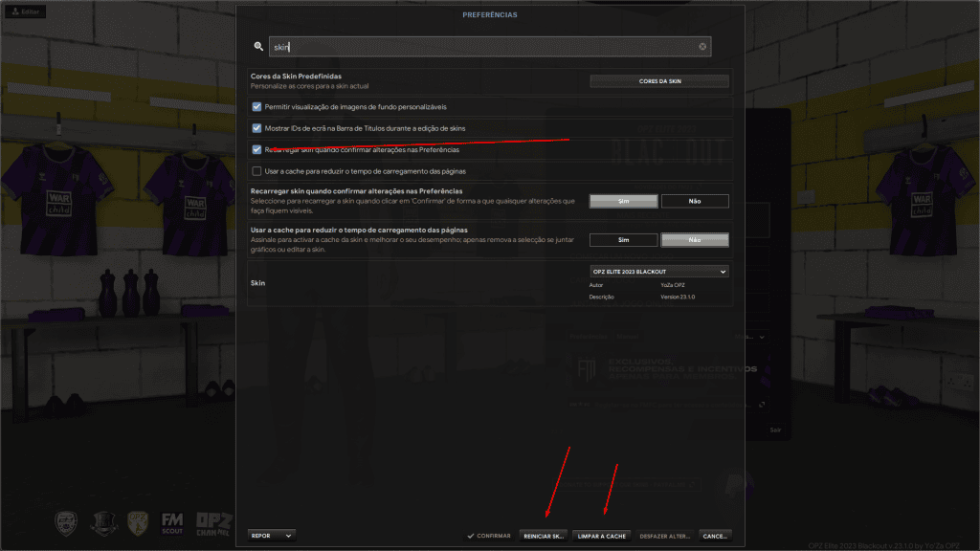Clear the skin search with the X icon
The width and height of the screenshot is (980, 551).
(x=702, y=46)
